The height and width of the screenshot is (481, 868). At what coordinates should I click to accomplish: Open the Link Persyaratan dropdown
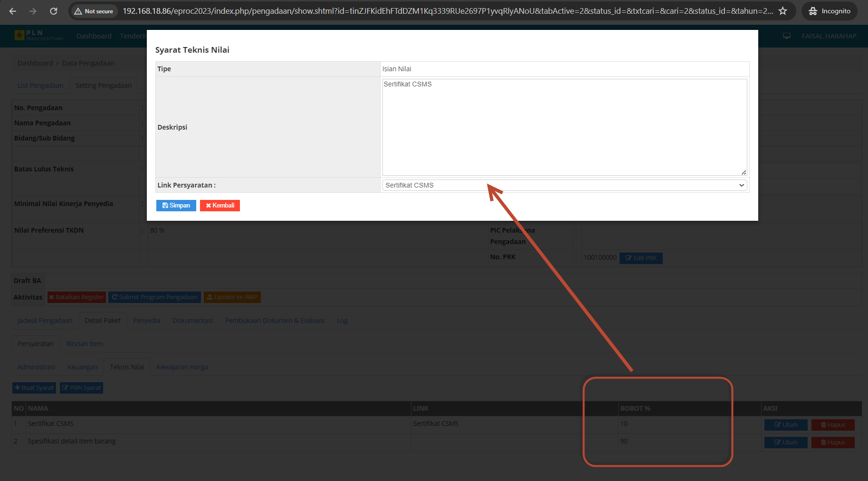tap(564, 185)
